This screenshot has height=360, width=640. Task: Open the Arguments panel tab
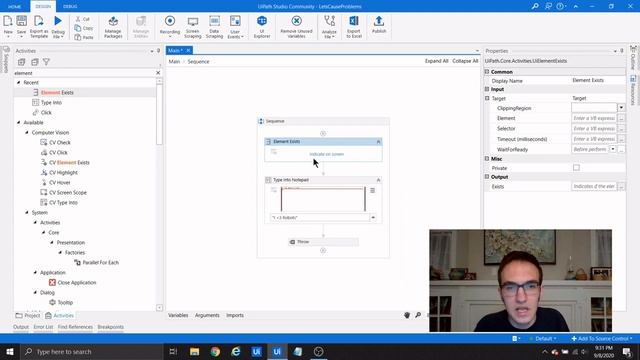click(x=207, y=316)
